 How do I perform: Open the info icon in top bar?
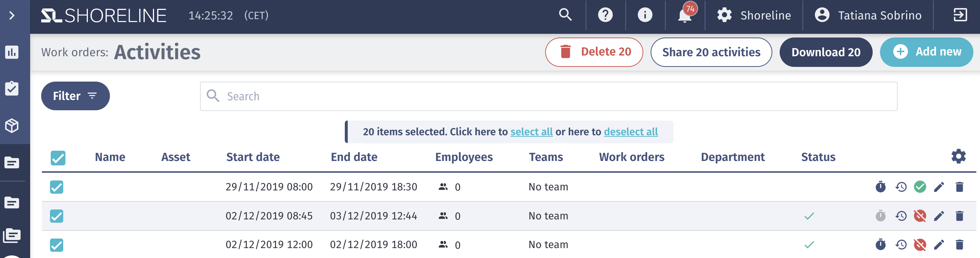coord(645,15)
